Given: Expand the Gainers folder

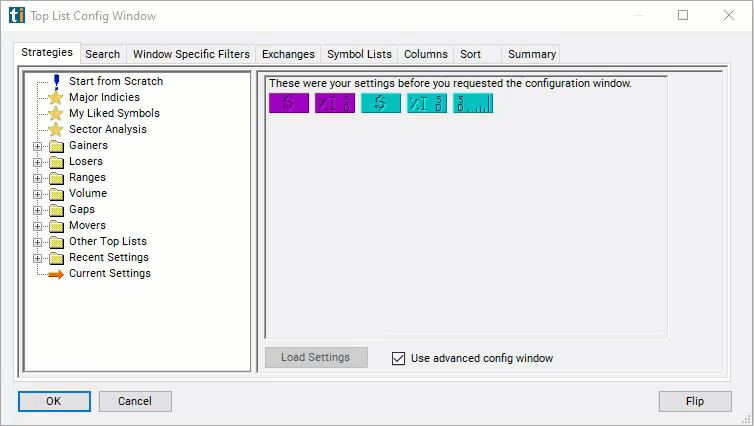Looking at the screenshot, I should [38, 146].
